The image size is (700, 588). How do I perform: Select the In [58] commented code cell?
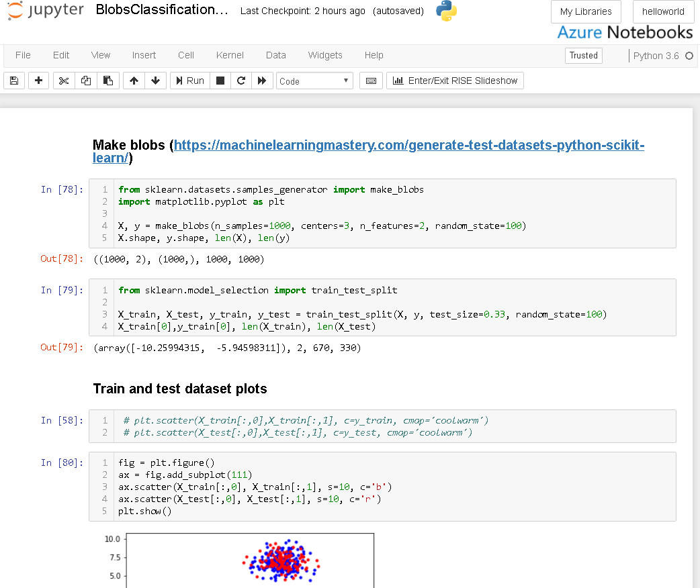point(382,426)
